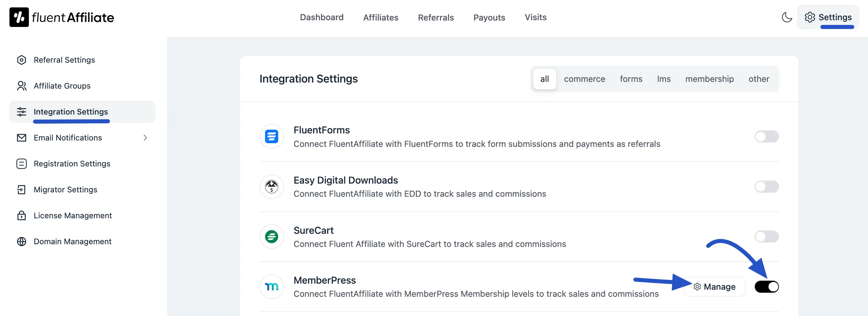868x316 pixels.
Task: Enable the FluentForms integration toggle
Action: [x=767, y=136]
